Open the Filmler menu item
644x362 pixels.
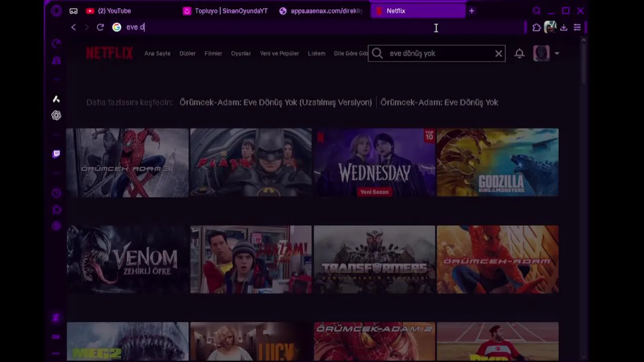213,53
